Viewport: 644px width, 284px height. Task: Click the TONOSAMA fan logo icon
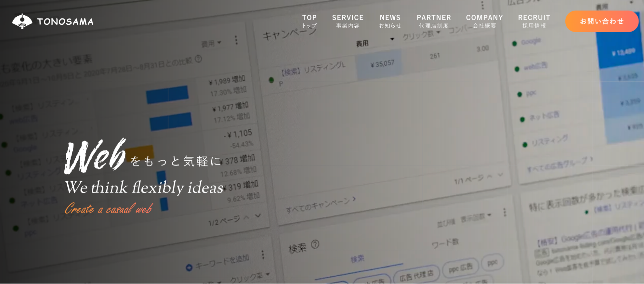click(x=22, y=21)
